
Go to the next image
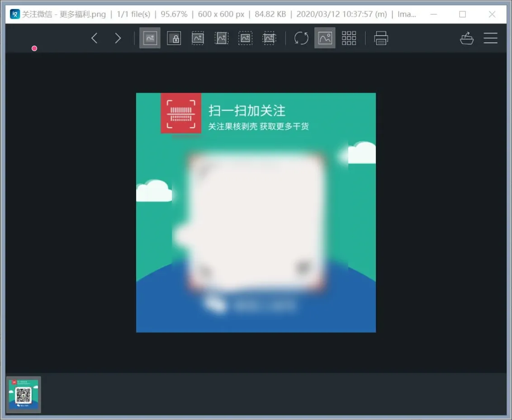pyautogui.click(x=118, y=38)
